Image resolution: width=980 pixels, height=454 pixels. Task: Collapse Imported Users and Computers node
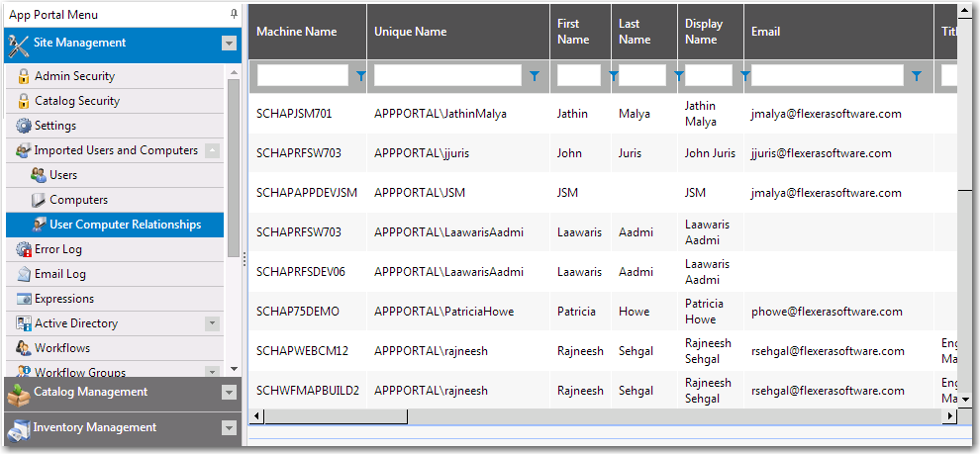click(212, 150)
